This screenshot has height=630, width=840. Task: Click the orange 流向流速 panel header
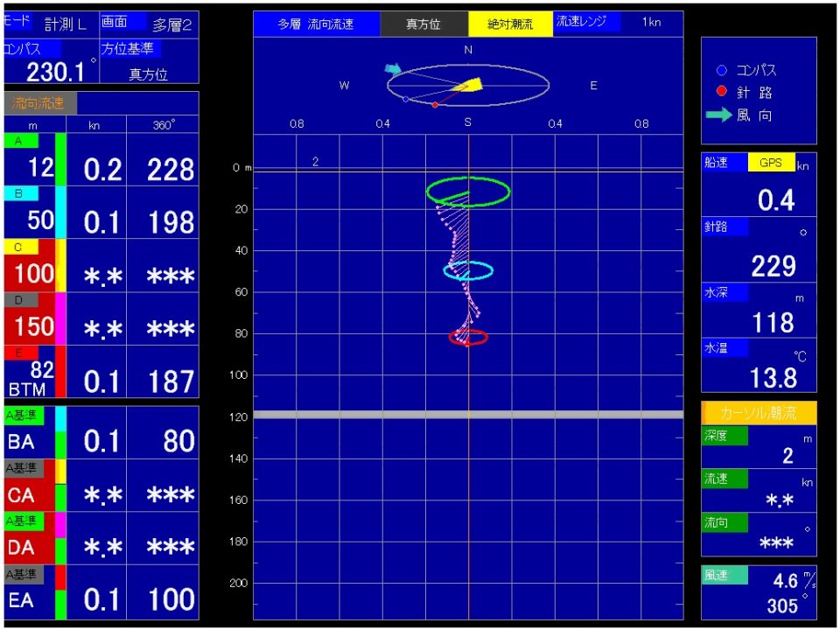[x=40, y=103]
